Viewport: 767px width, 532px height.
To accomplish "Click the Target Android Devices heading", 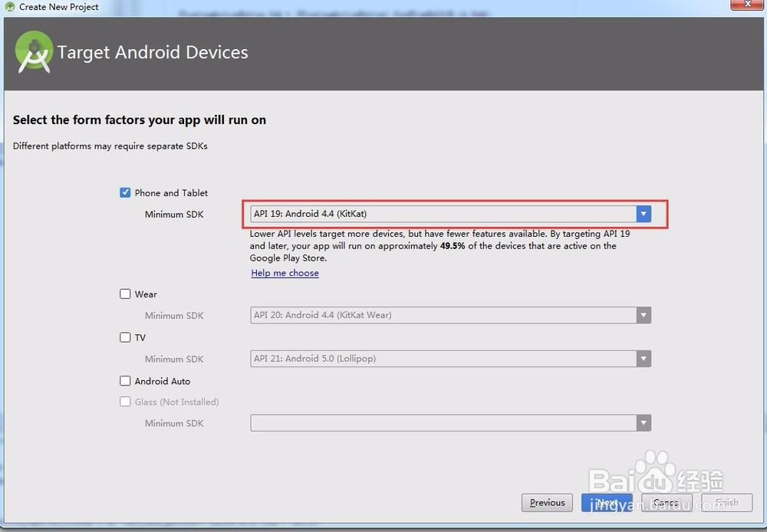I will (153, 52).
